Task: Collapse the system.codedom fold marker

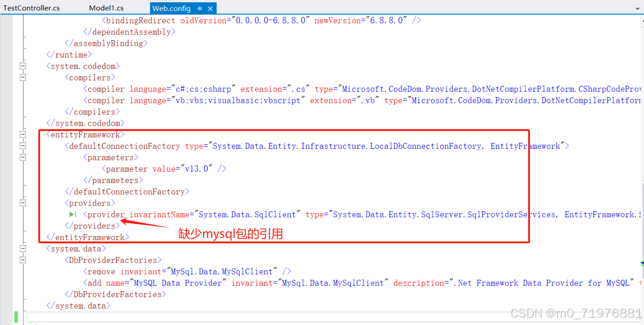Action: pyautogui.click(x=23, y=66)
